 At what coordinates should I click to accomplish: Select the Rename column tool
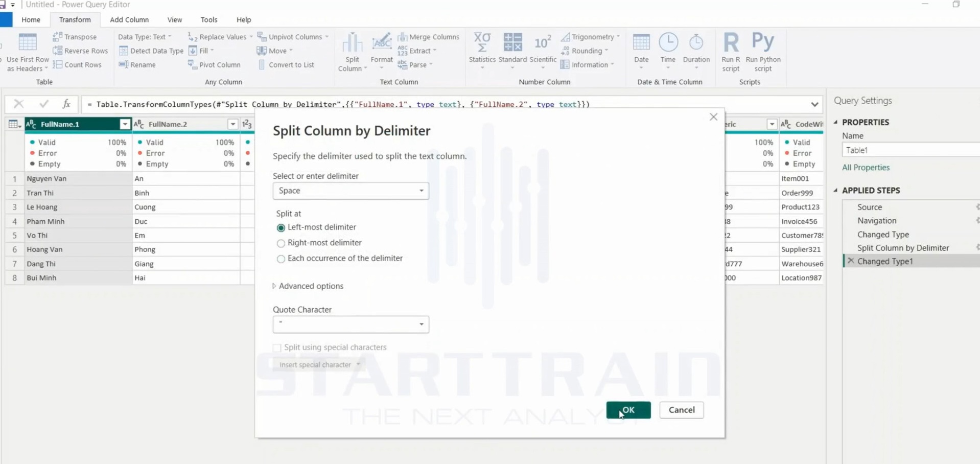tap(137, 64)
